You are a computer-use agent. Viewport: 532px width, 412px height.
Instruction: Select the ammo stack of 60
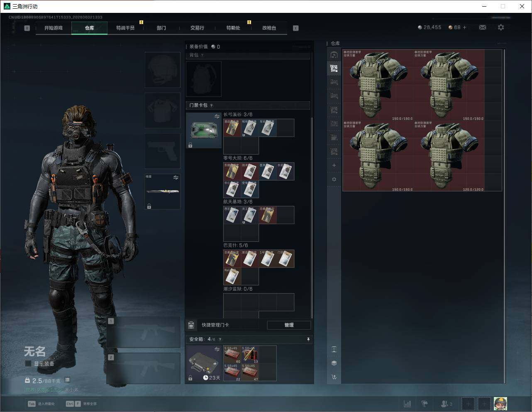[232, 354]
